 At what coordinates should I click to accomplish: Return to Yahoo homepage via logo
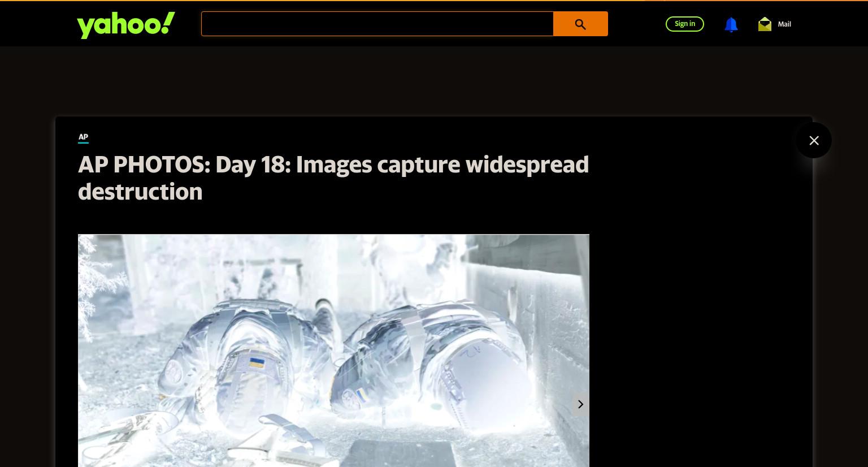[x=125, y=25]
